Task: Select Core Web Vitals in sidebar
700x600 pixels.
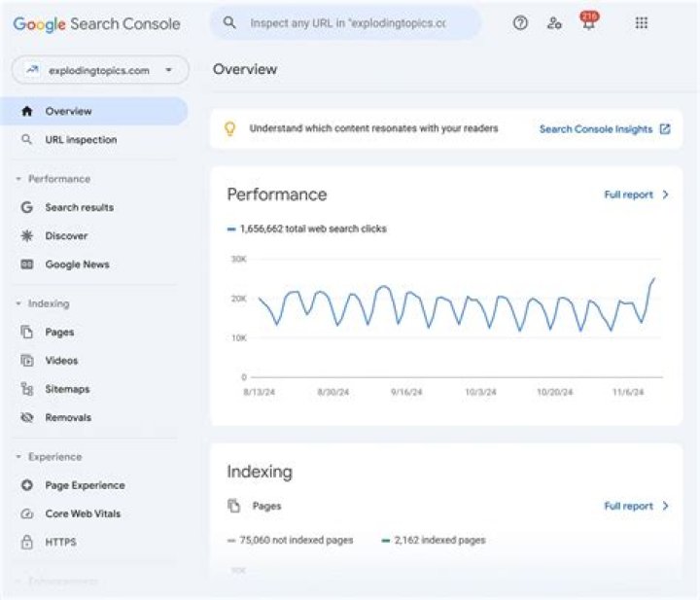Action: click(x=83, y=513)
